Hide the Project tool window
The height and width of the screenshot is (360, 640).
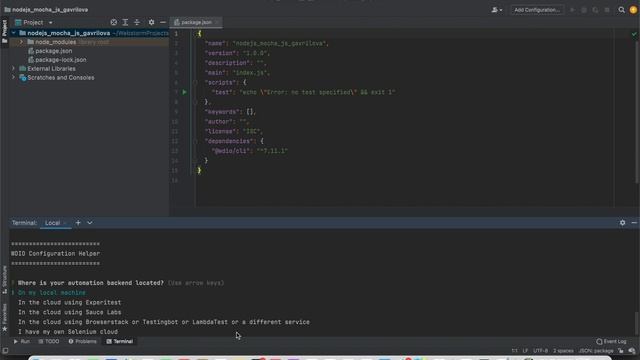[x=163, y=22]
